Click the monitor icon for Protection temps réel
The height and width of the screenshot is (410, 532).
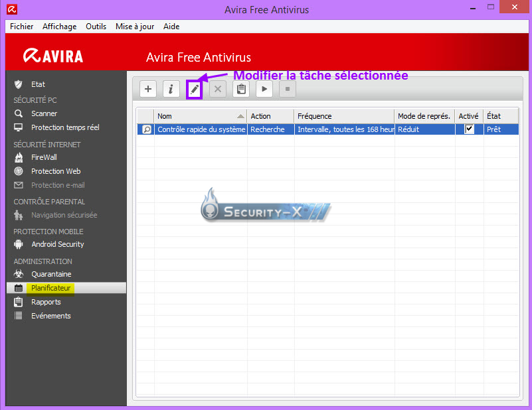point(19,127)
